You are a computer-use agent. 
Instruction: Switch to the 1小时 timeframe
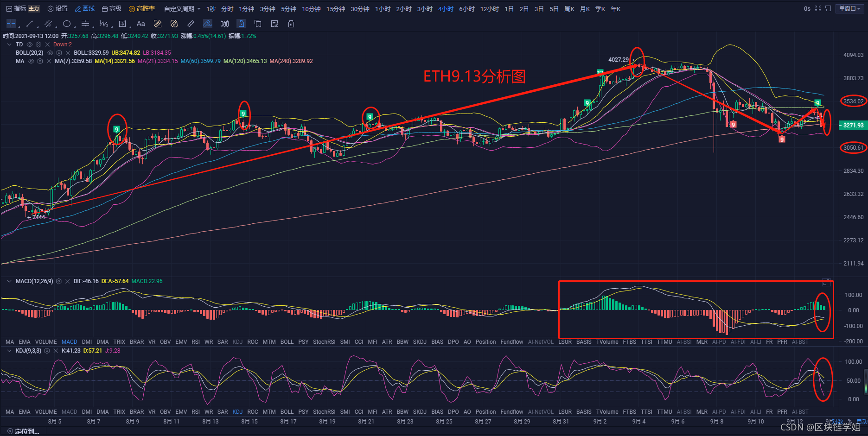click(x=383, y=9)
